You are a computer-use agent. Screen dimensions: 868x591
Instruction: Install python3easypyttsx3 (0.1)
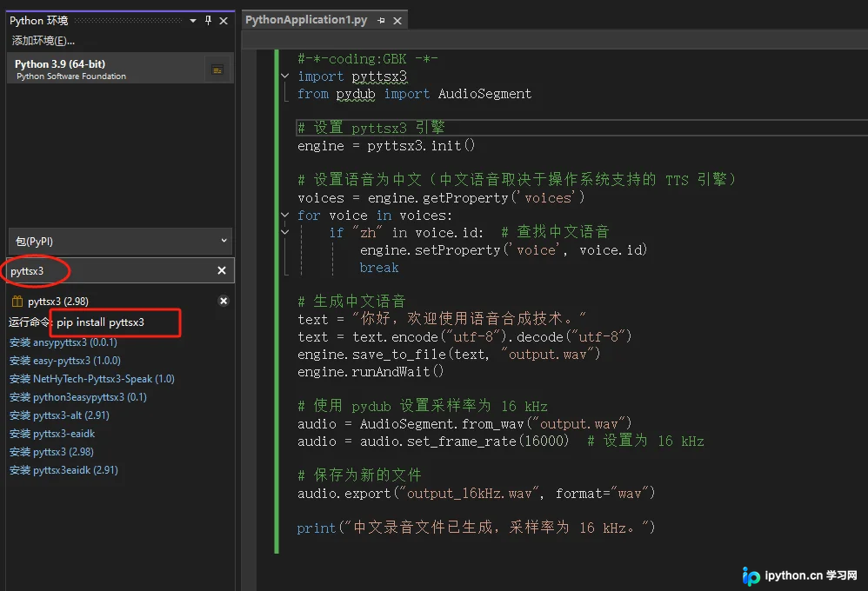coord(78,397)
